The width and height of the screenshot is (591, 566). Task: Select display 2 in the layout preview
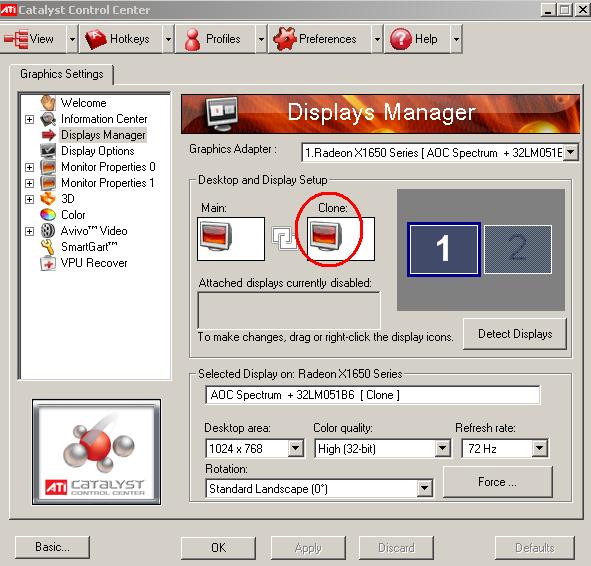click(x=518, y=249)
